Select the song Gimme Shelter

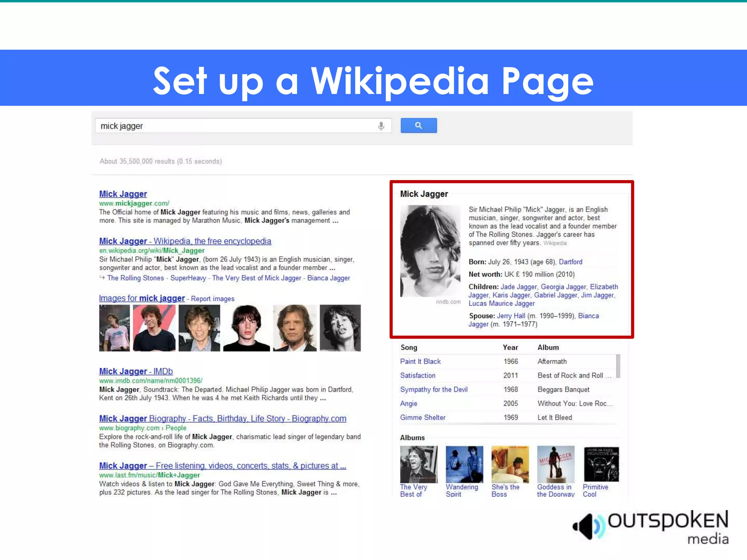coord(423,417)
